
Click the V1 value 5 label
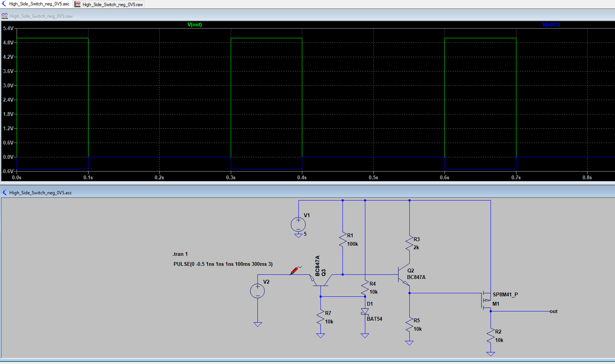pos(305,234)
